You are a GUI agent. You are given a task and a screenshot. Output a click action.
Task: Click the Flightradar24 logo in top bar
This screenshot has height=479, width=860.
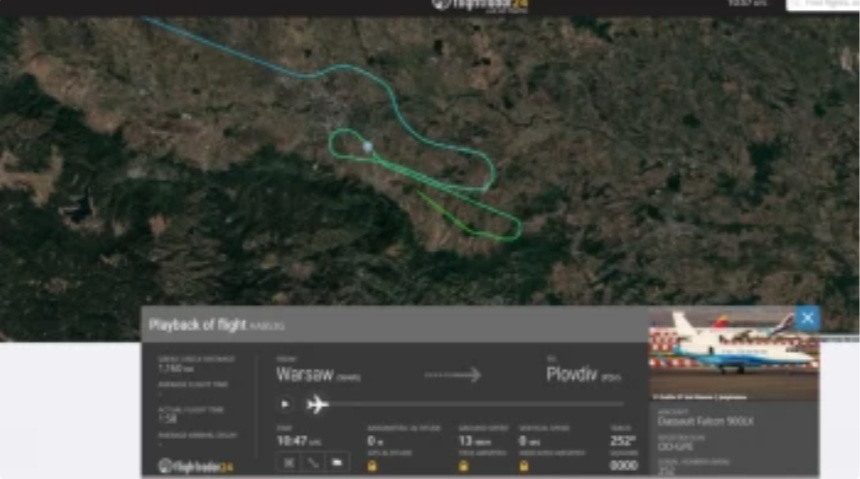[480, 5]
